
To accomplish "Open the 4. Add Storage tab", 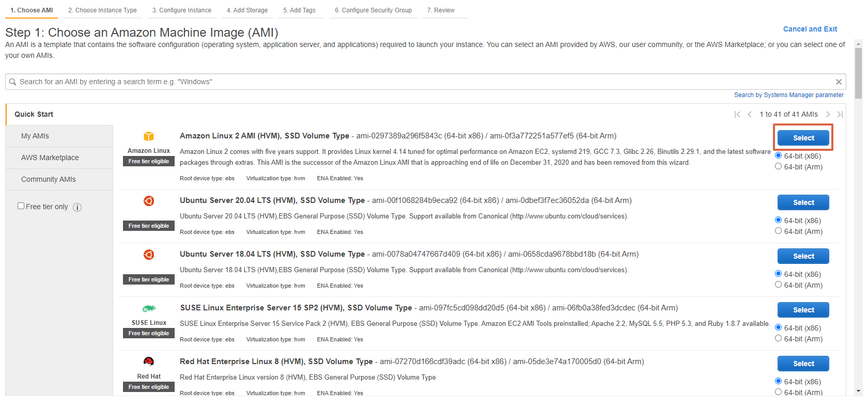I will point(247,10).
